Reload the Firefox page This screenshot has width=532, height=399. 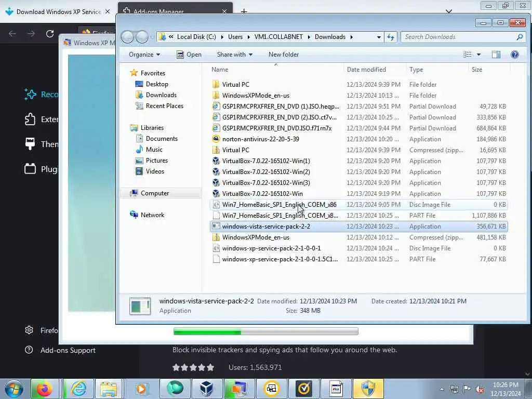[50, 34]
